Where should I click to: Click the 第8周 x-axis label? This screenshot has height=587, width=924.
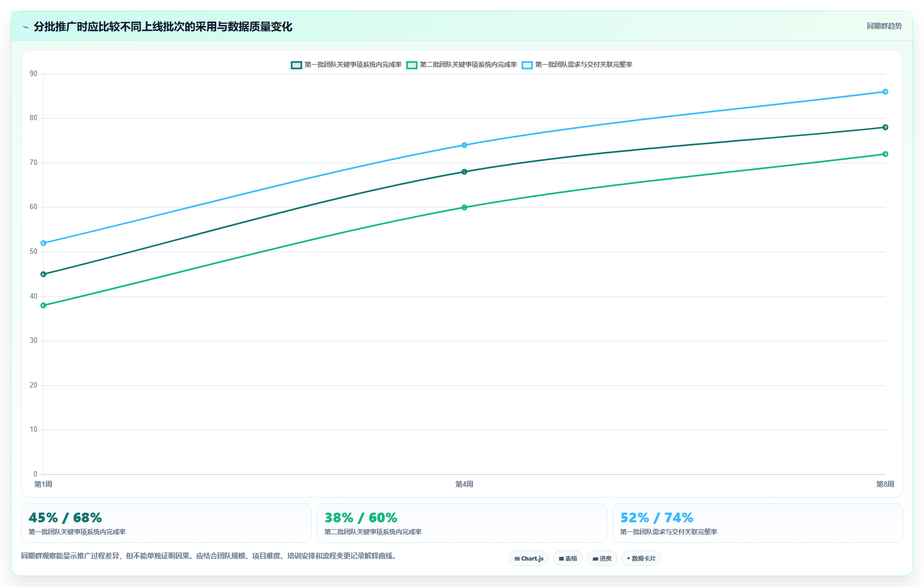tap(885, 484)
